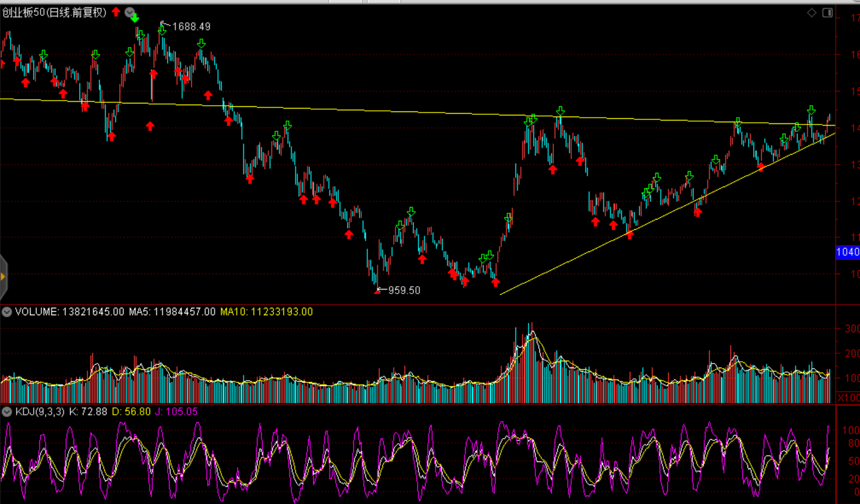
Task: Click the diamond icon at chart top right
Action: [812, 13]
